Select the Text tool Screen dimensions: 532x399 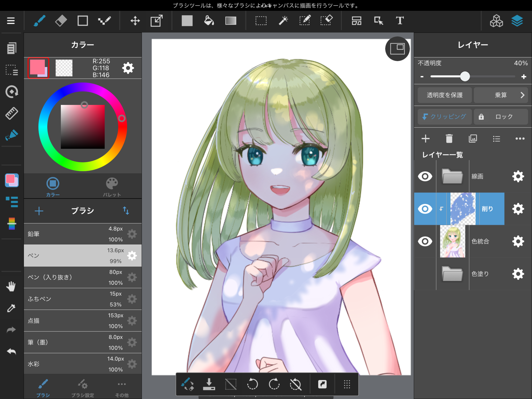pyautogui.click(x=399, y=21)
